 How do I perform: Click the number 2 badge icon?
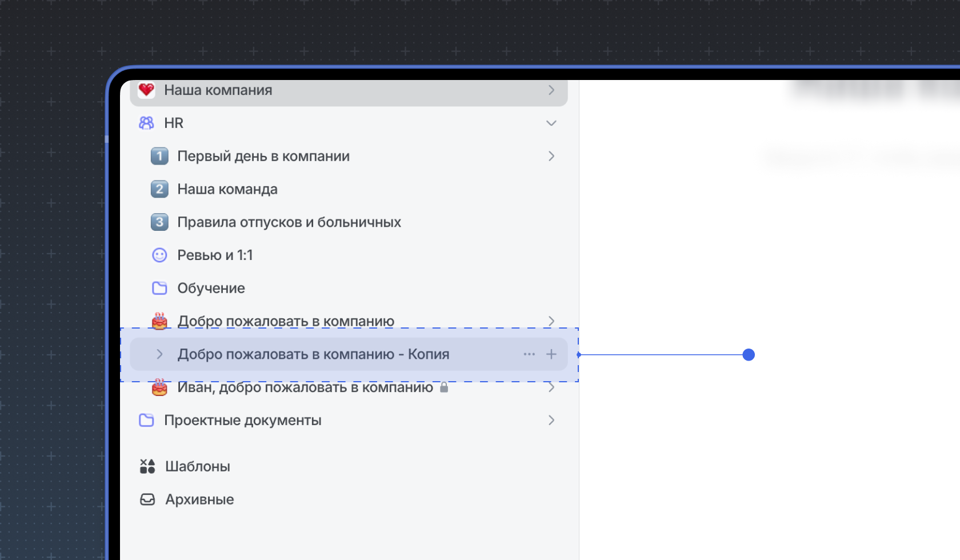point(159,189)
